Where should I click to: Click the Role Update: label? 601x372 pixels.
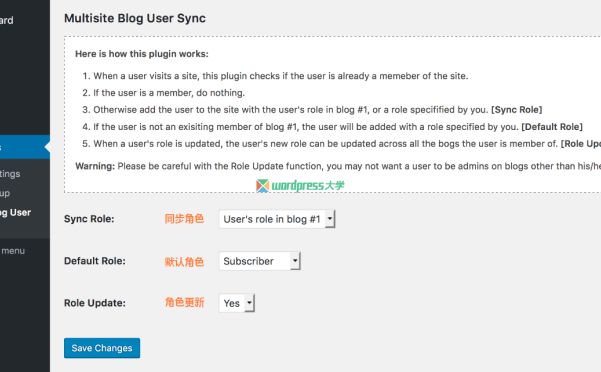point(95,303)
